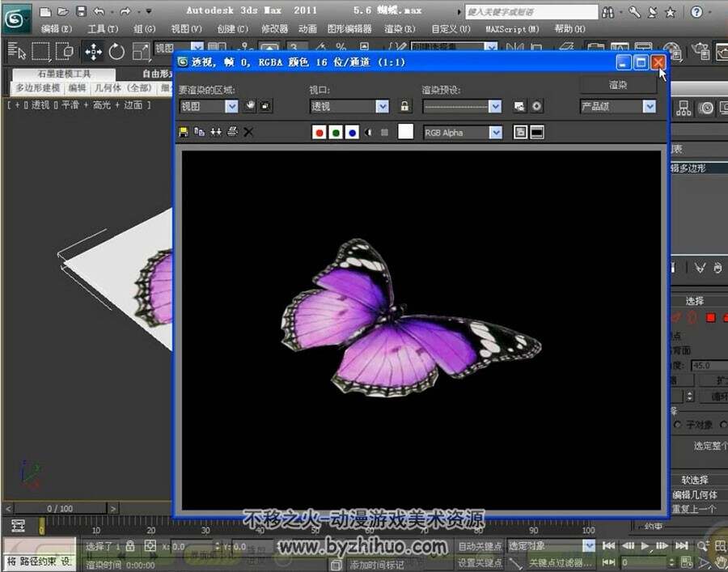Save the scene with the floppy disk icon
The image size is (728, 572).
point(81,11)
